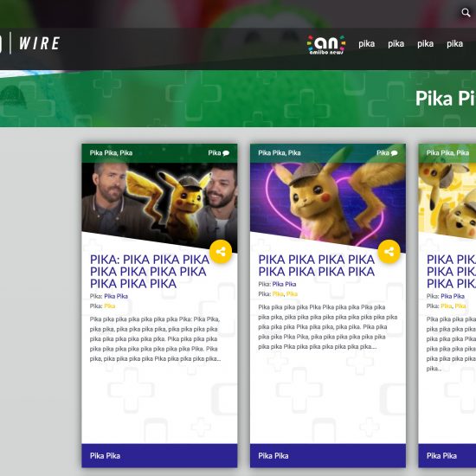Open first article headline starting with PIKA:
Image resolution: width=476 pixels, height=476 pixels.
pos(150,272)
